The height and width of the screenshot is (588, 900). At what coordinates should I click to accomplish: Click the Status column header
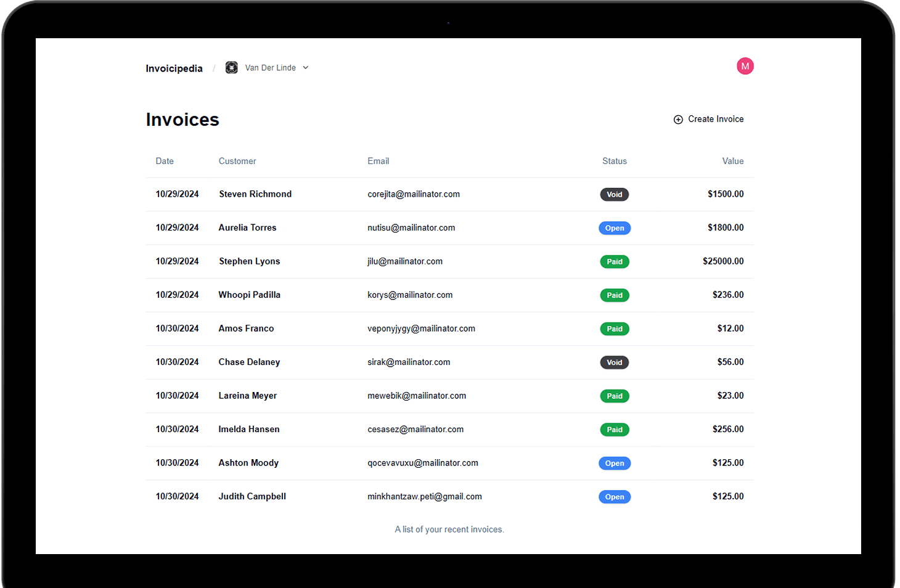[x=614, y=161]
